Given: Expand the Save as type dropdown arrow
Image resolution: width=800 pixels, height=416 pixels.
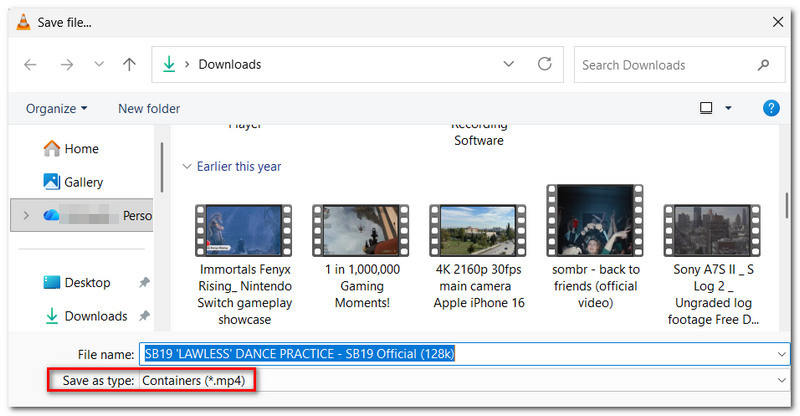Looking at the screenshot, I should coord(782,380).
